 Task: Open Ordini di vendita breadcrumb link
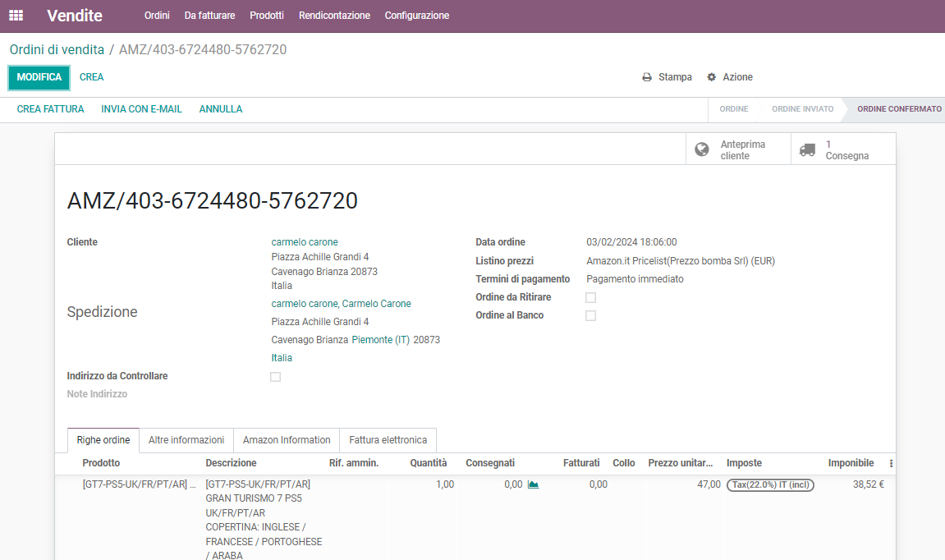pos(57,49)
